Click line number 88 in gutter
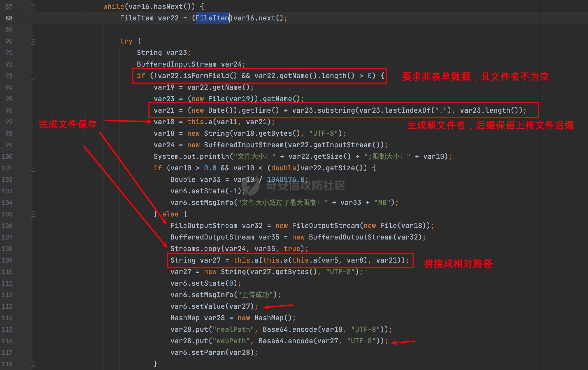 coord(9,18)
